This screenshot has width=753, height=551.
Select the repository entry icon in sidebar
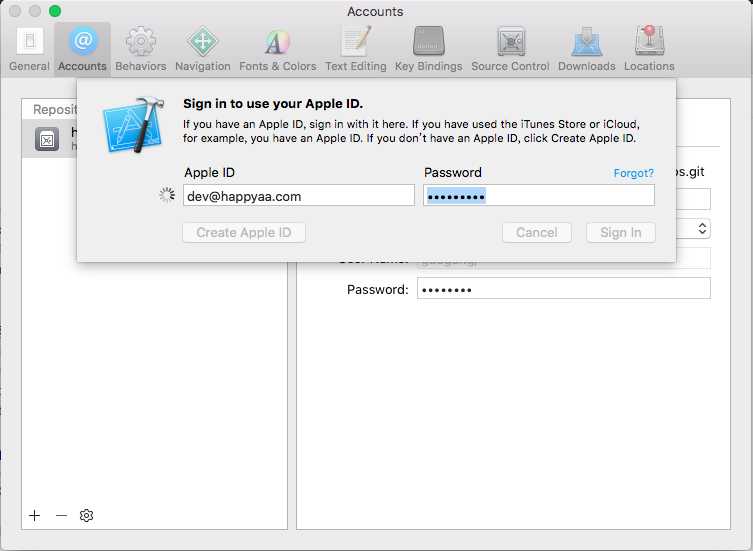47,139
